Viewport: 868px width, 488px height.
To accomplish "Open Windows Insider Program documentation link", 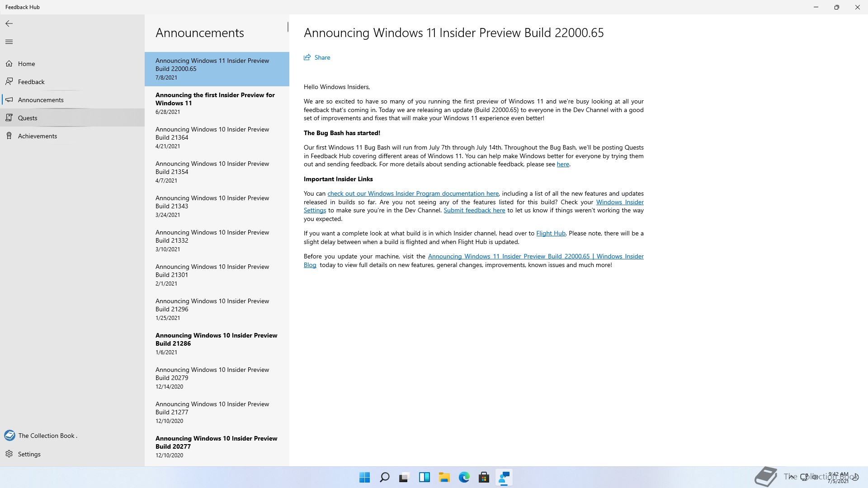I will tap(413, 193).
